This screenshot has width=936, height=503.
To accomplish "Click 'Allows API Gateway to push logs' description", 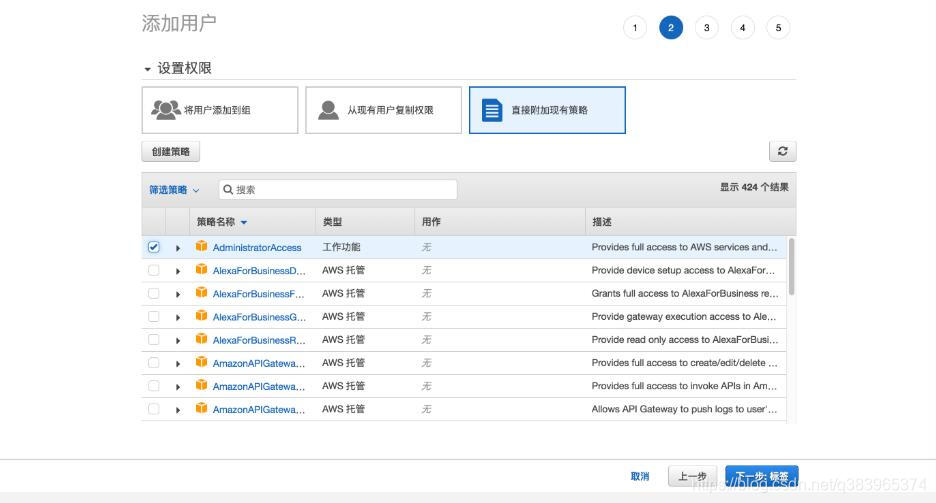I will [684, 409].
